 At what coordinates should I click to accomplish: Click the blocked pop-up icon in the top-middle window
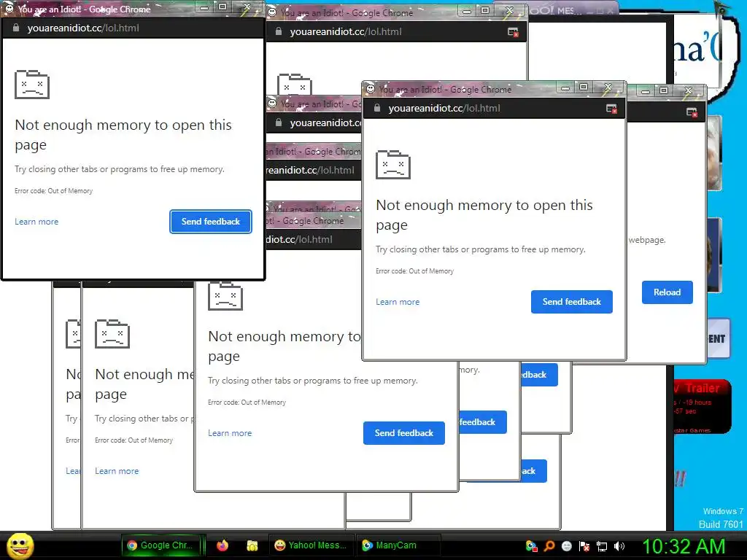513,32
